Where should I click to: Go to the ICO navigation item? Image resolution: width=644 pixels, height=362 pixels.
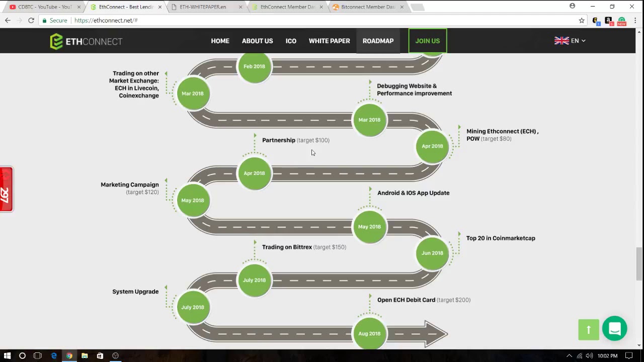click(x=291, y=41)
